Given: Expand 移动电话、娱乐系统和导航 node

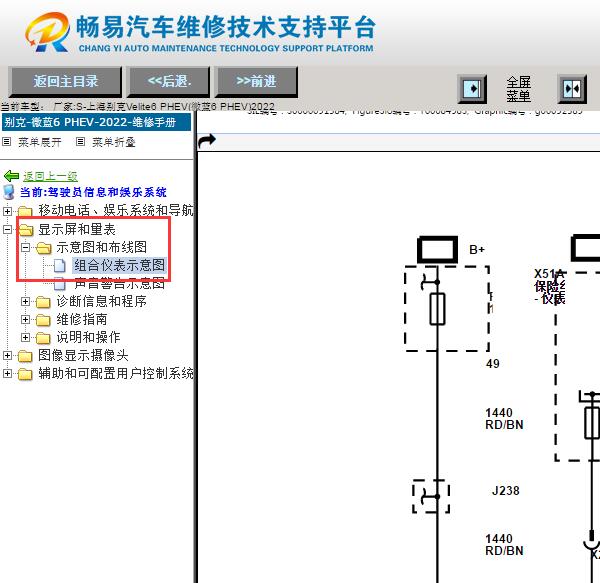Looking at the screenshot, I should (x=7, y=211).
